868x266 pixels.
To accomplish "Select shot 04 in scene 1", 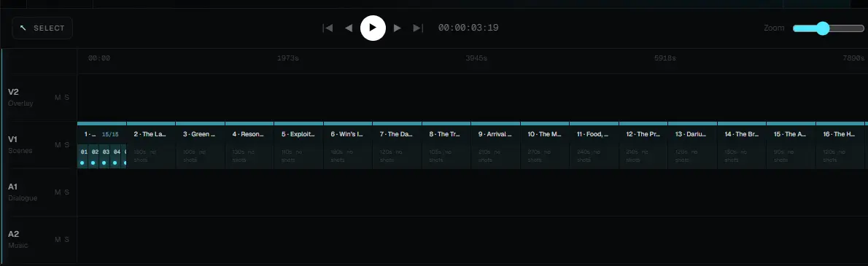I will [116, 157].
